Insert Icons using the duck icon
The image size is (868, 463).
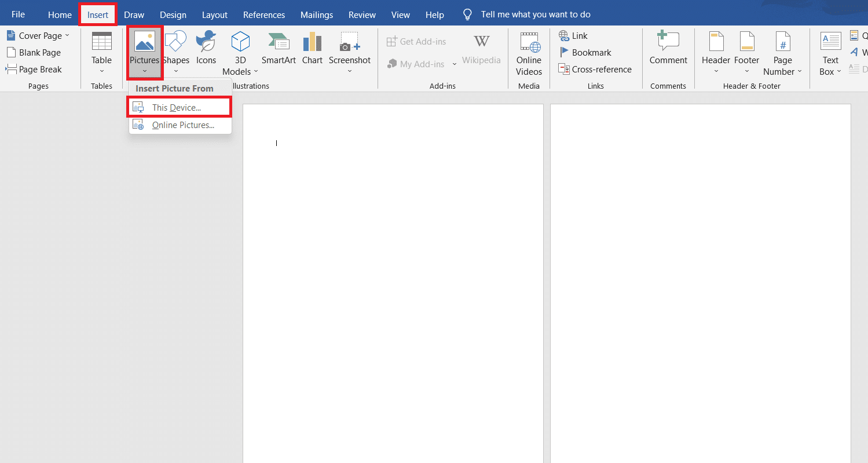[x=206, y=42]
